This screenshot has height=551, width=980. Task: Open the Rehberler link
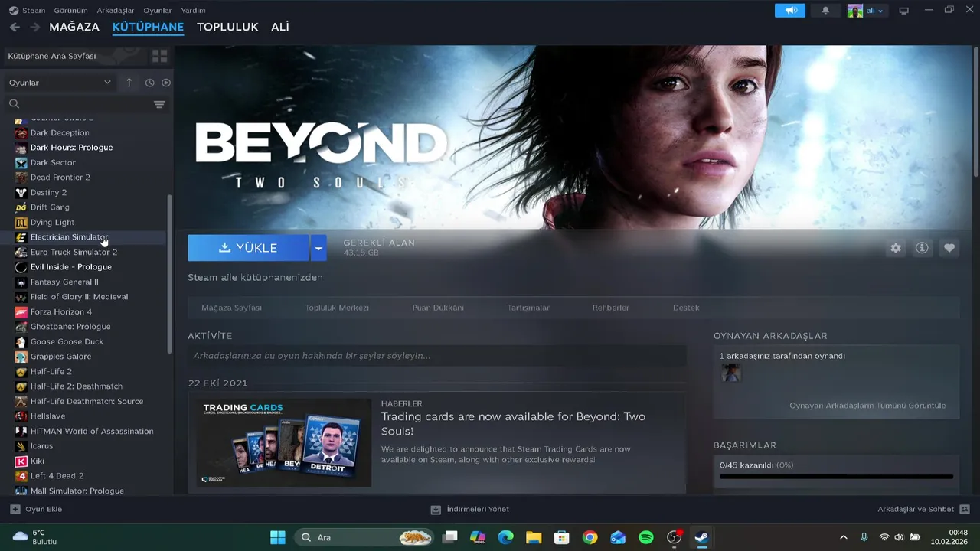coord(611,308)
